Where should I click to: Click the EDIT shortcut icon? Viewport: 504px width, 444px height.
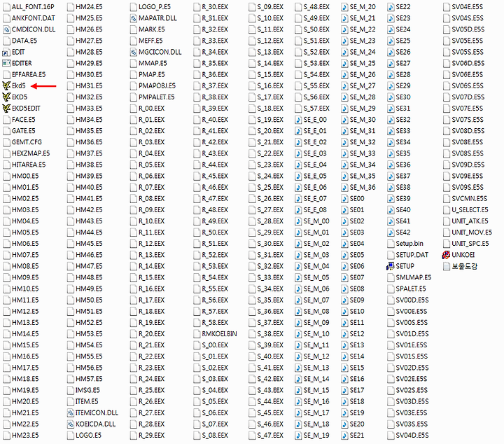[x=6, y=52]
